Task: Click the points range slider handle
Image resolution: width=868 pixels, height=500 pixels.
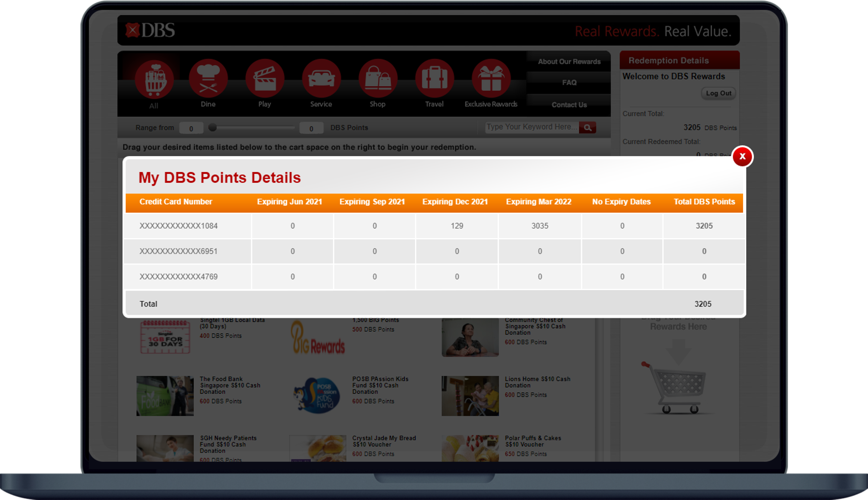Action: pyautogui.click(x=213, y=128)
